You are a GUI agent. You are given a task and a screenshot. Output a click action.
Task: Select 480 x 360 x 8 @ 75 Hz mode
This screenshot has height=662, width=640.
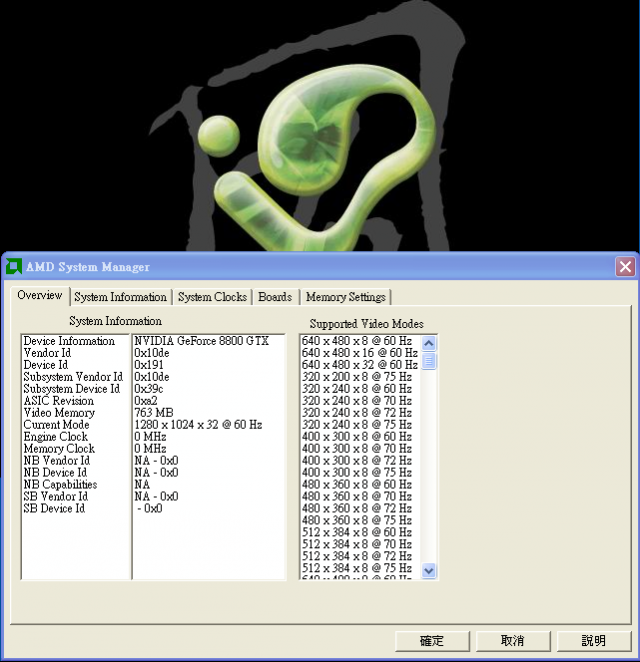point(357,520)
